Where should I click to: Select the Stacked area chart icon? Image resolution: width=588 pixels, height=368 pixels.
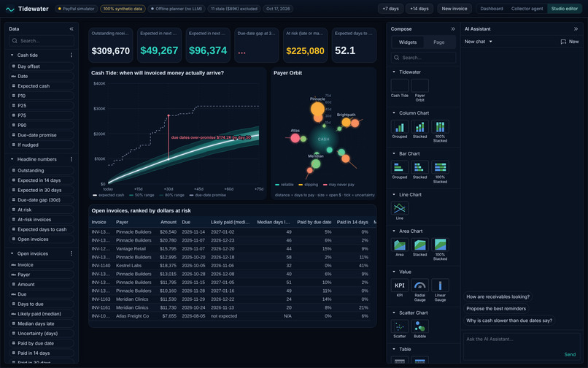pos(420,245)
